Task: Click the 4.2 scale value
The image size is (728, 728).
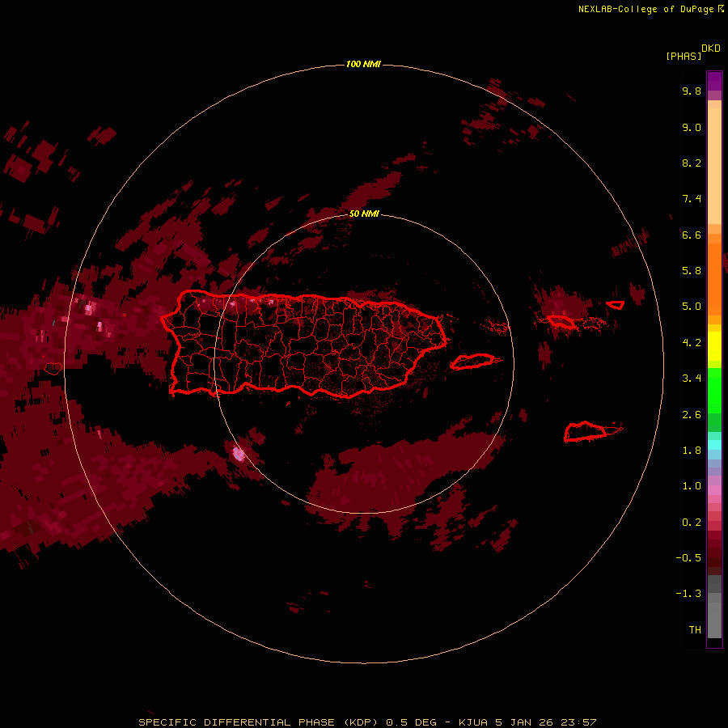Action: [692, 343]
